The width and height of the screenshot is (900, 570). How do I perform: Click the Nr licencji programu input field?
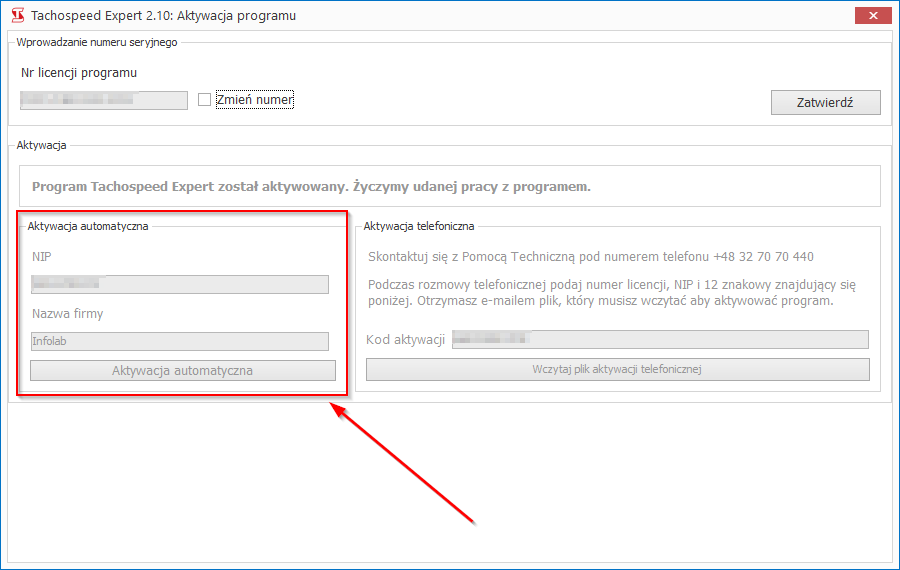click(104, 100)
